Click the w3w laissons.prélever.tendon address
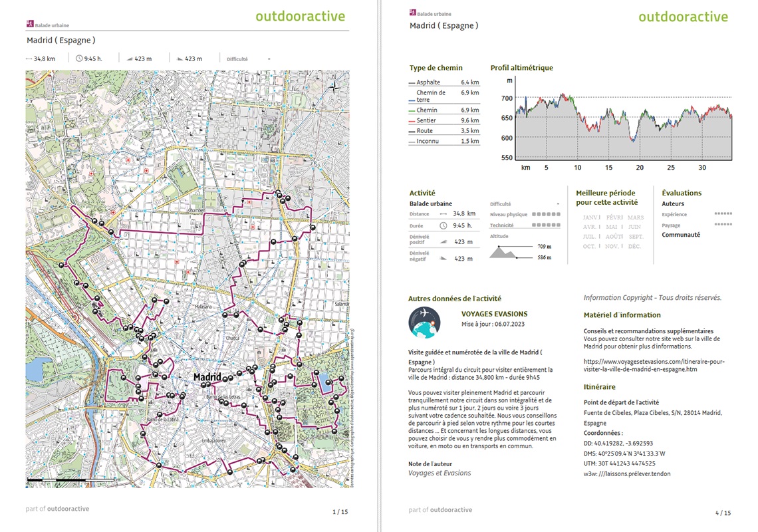Screen dimensions: 758x532 click(x=627, y=474)
